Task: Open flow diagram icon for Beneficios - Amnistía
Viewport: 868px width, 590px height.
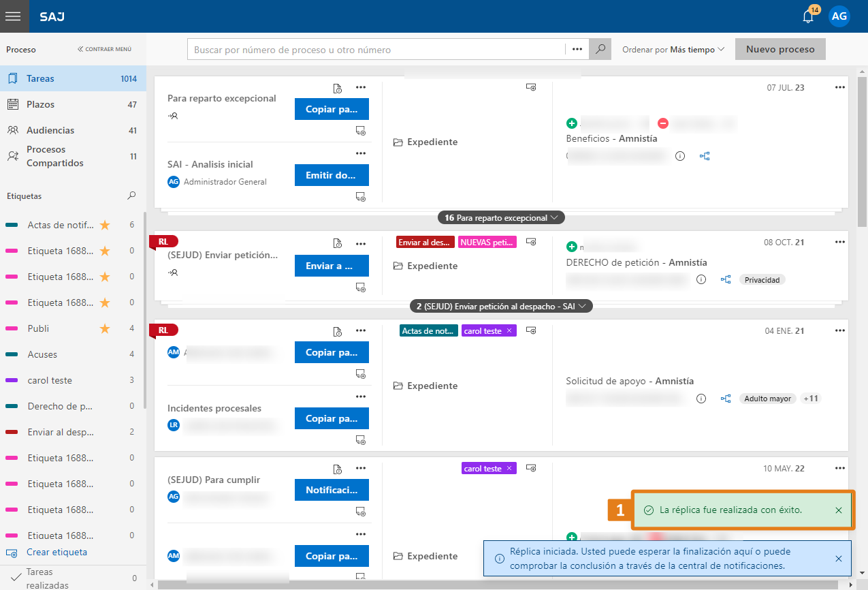Action: click(x=705, y=156)
